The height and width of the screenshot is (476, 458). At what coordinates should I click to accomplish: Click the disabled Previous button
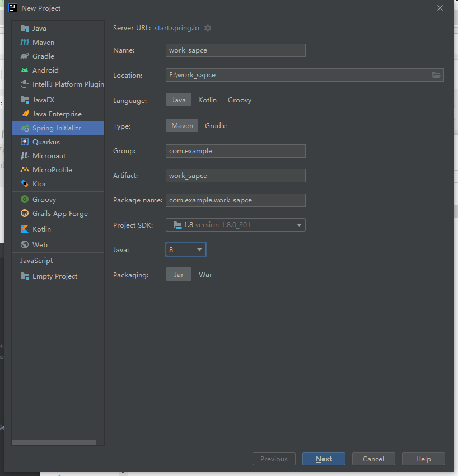[274, 459]
